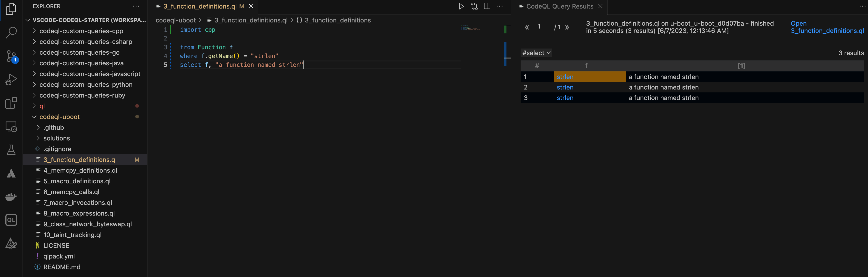Open the LICENSE file

point(56,246)
